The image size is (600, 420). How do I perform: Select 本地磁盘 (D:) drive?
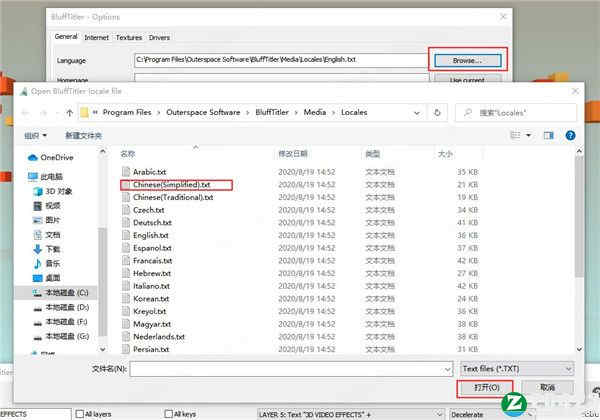(x=61, y=307)
